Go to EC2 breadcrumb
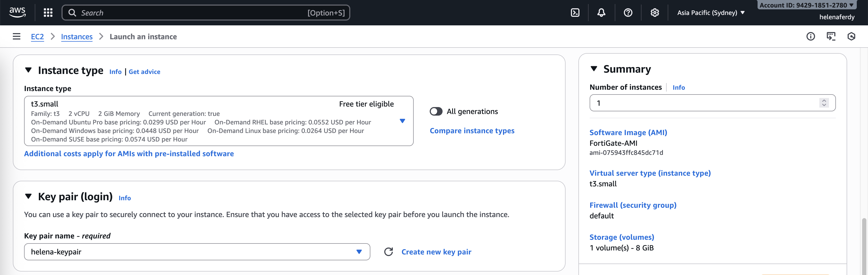This screenshot has width=868, height=275. pos(37,37)
